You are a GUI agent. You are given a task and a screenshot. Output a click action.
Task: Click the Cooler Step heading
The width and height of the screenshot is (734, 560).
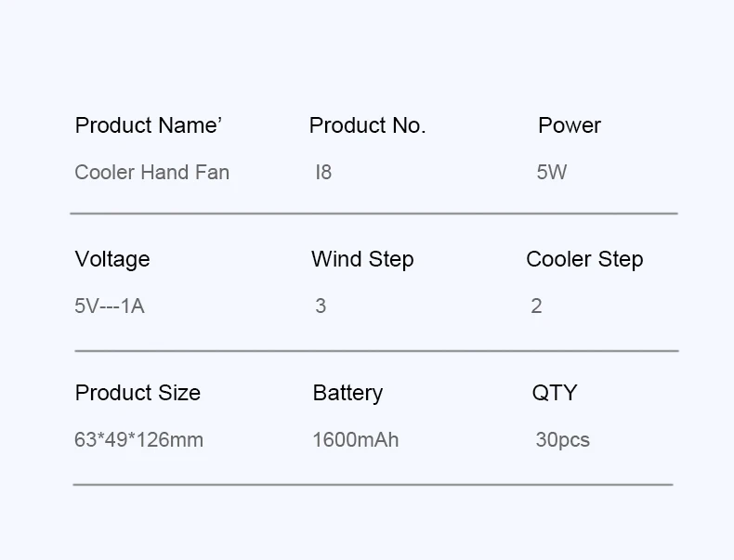click(x=584, y=259)
